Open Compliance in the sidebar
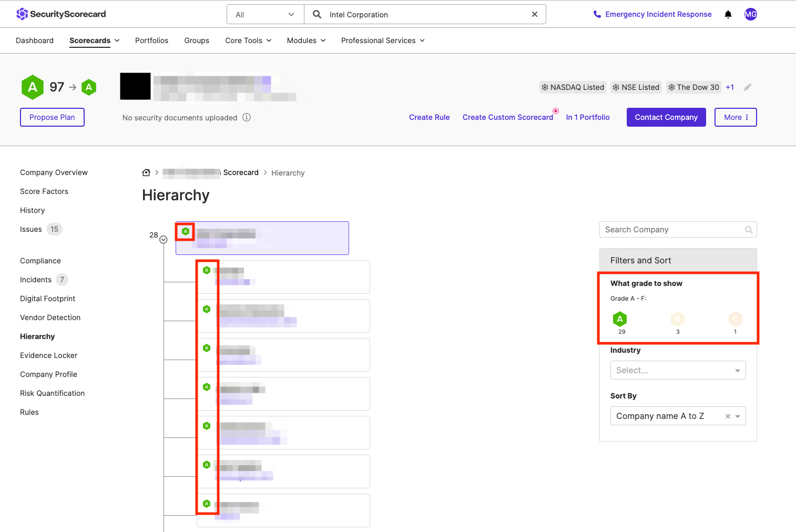Image resolution: width=796 pixels, height=532 pixels. tap(40, 261)
